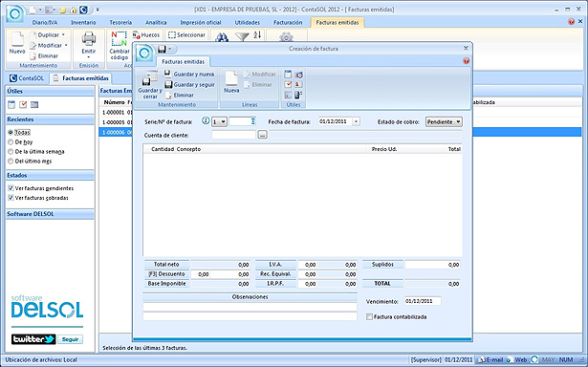The image size is (588, 367).
Task: Expand Duplicar dropdown arrow
Action: coord(63,34)
